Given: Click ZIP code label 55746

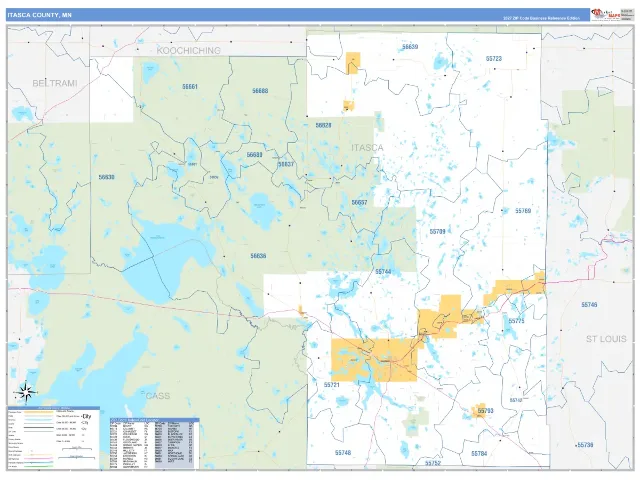Looking at the screenshot, I should tap(589, 305).
